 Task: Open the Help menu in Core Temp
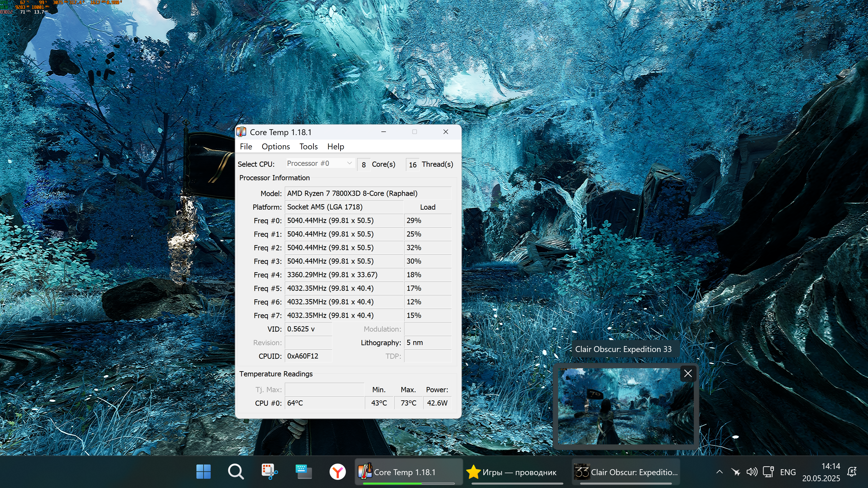(336, 146)
